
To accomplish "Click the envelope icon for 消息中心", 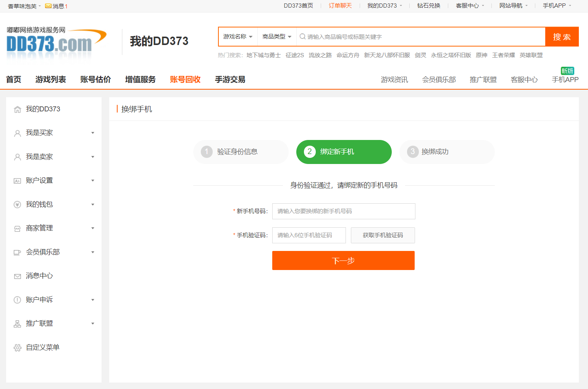I will pos(18,276).
